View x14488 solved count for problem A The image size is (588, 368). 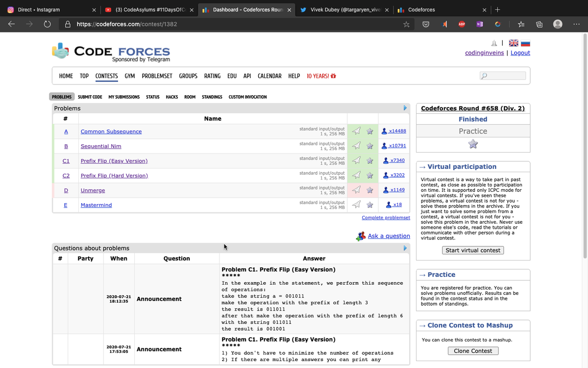pos(393,131)
